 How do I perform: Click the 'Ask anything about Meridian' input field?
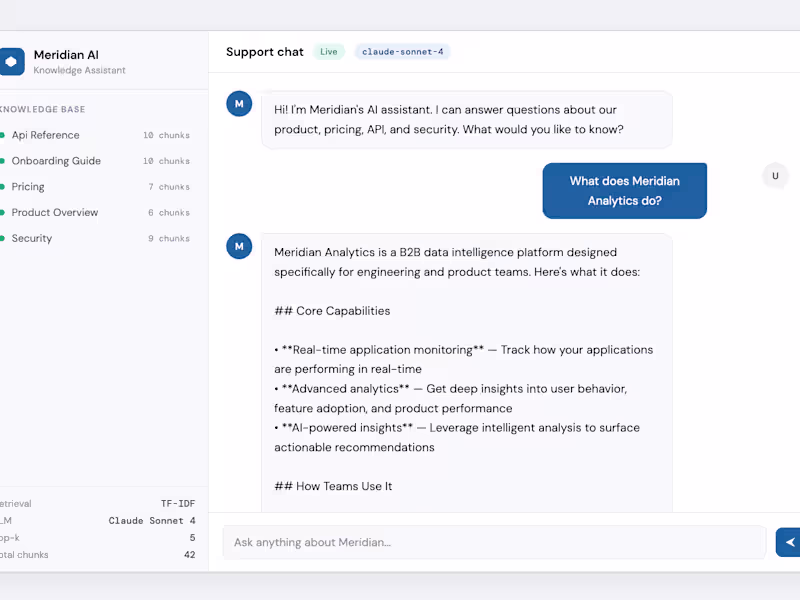(494, 541)
